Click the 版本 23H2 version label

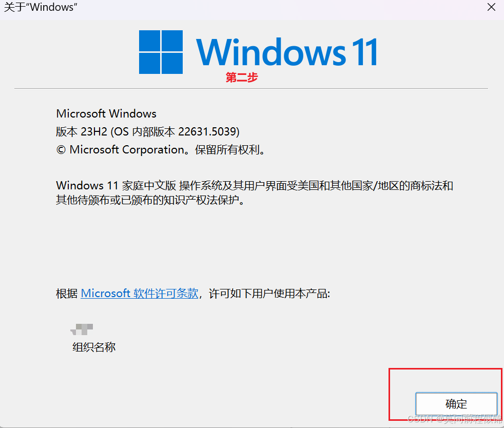(81, 131)
